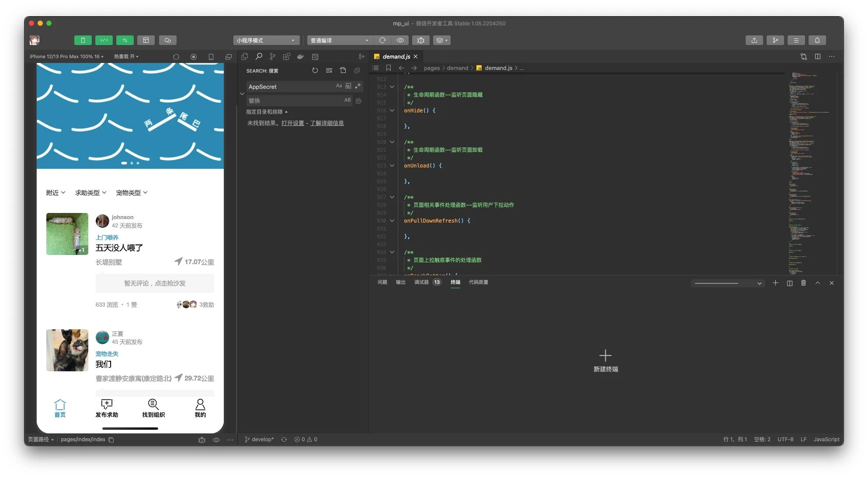Toggle match case in the search box
This screenshot has width=868, height=478.
click(339, 86)
